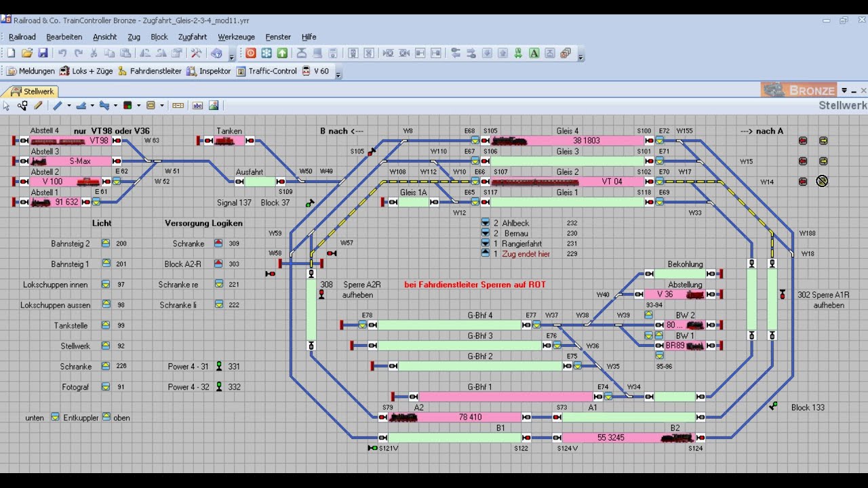Open the V 60 train window

[316, 71]
